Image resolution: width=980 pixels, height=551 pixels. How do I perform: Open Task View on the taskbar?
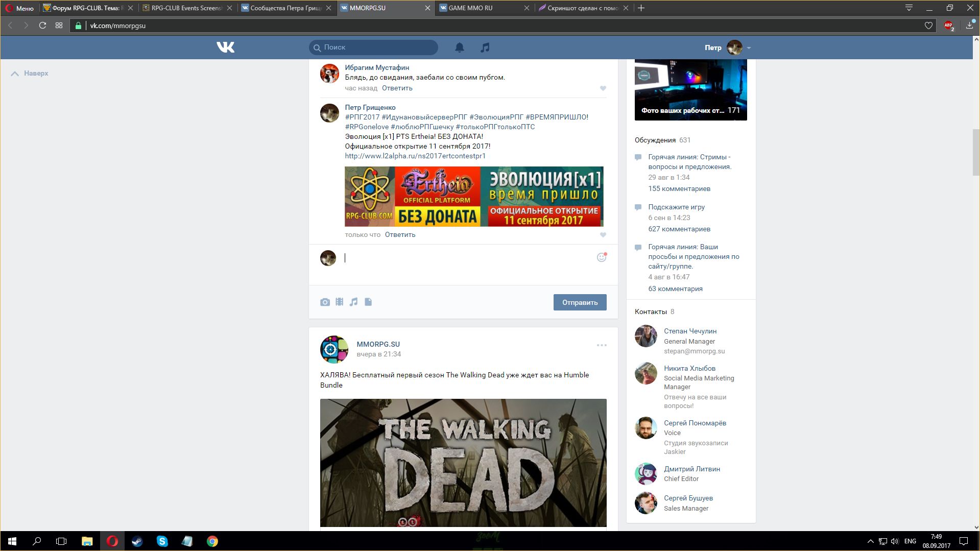(61, 541)
